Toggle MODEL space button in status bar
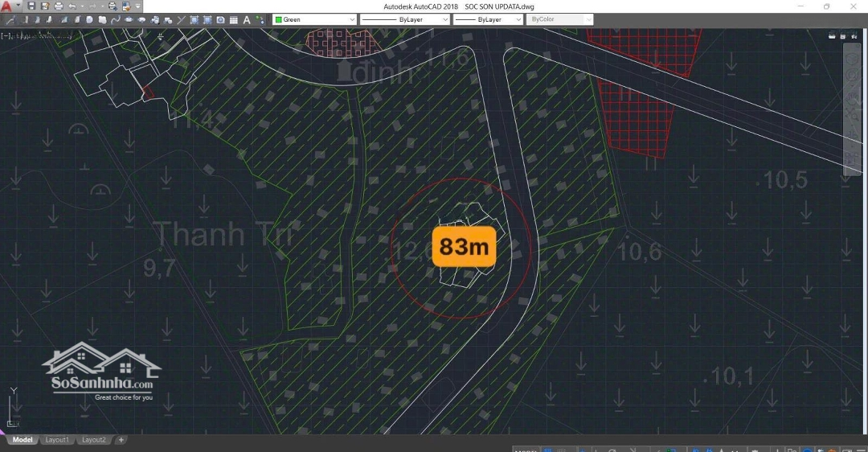The height and width of the screenshot is (452, 868). coord(526,449)
